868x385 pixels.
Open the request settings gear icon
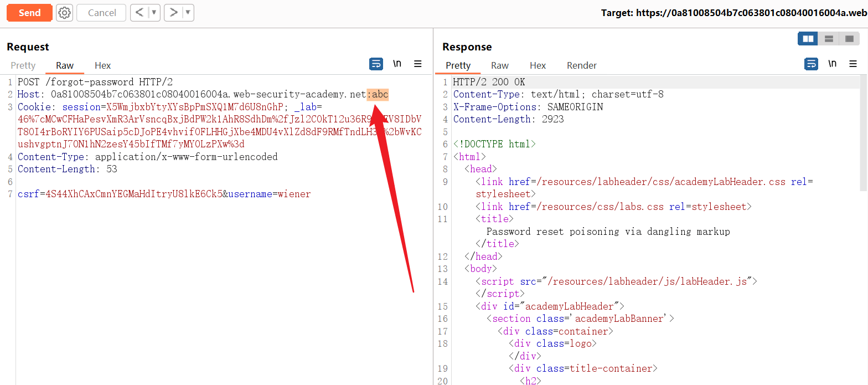65,13
